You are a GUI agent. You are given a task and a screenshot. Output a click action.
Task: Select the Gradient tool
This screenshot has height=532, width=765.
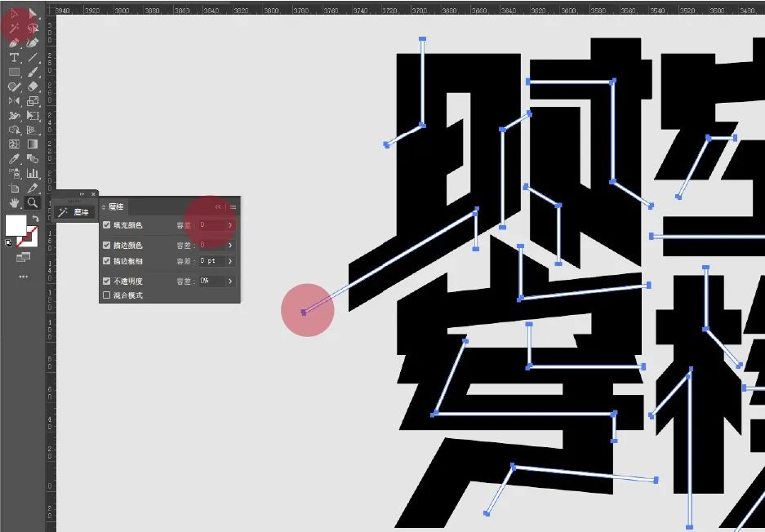[x=33, y=144]
